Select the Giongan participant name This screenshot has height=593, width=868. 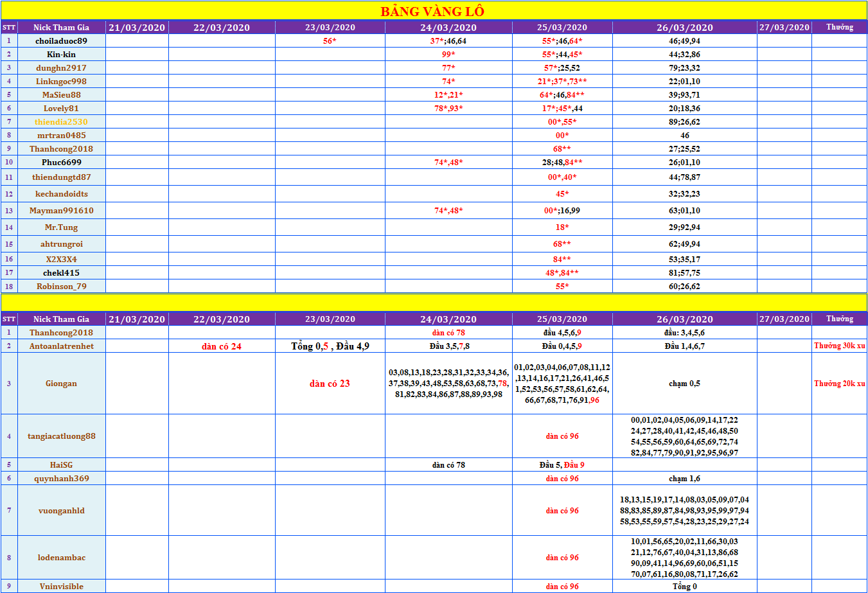(x=61, y=384)
